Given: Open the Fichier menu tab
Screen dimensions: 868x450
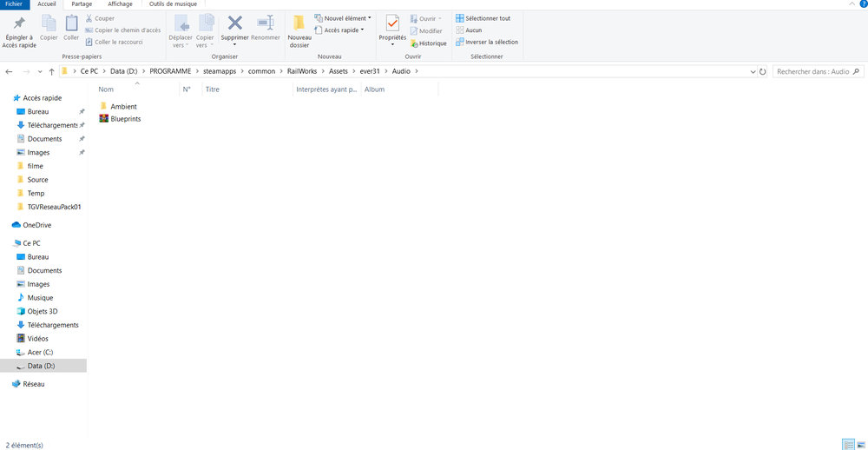Looking at the screenshot, I should click(x=13, y=3).
